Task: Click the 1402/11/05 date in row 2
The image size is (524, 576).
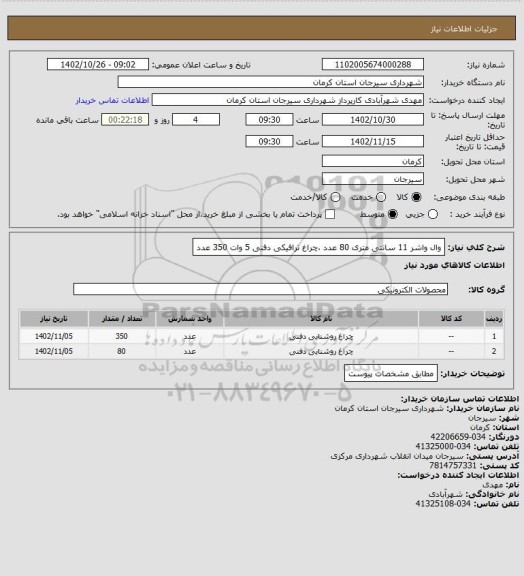Action: click(54, 351)
